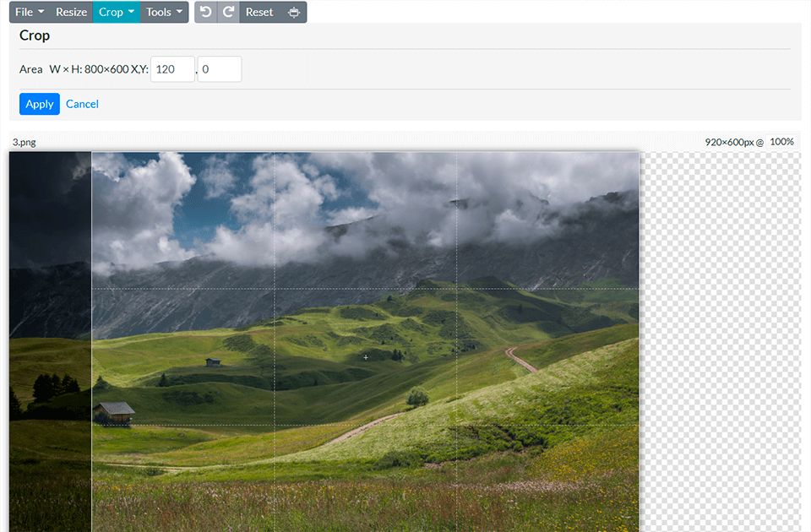Open the Tools menu
The height and width of the screenshot is (532, 811).
164,12
